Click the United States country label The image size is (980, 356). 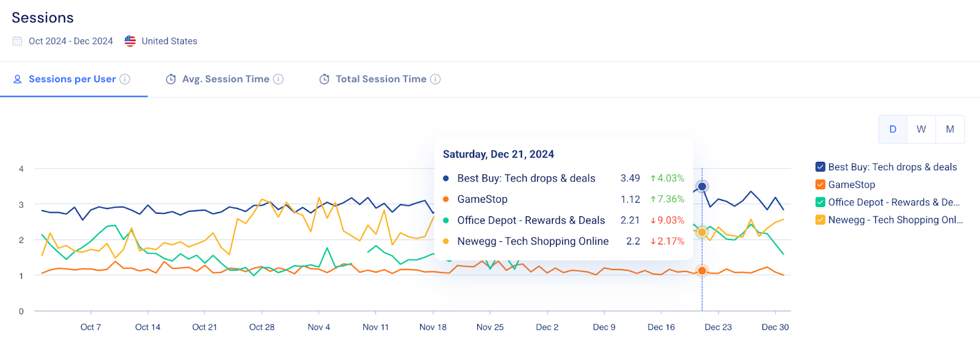[x=170, y=41]
